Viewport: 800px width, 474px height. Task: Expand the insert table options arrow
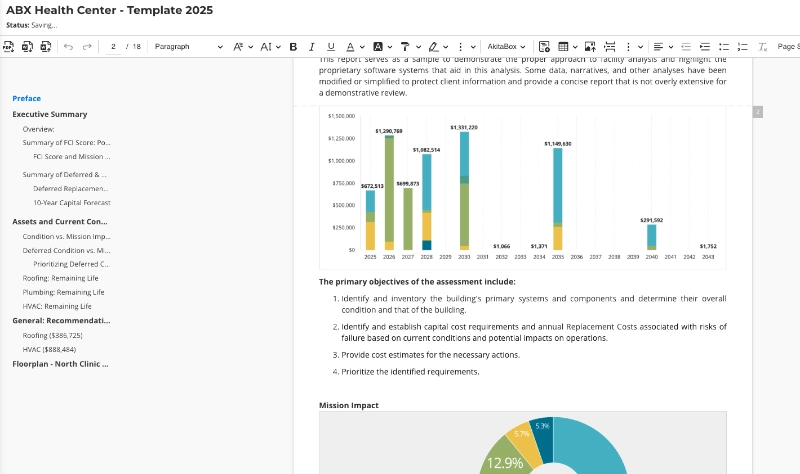click(x=575, y=46)
